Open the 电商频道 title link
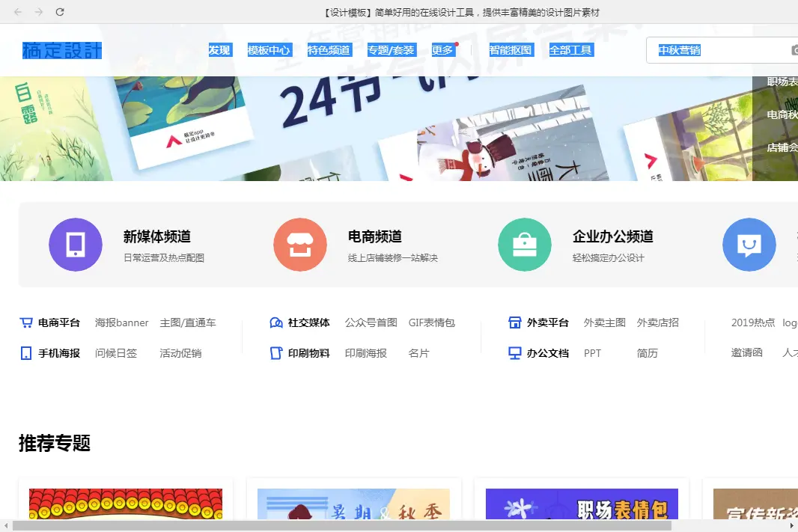The height and width of the screenshot is (532, 798). (375, 236)
